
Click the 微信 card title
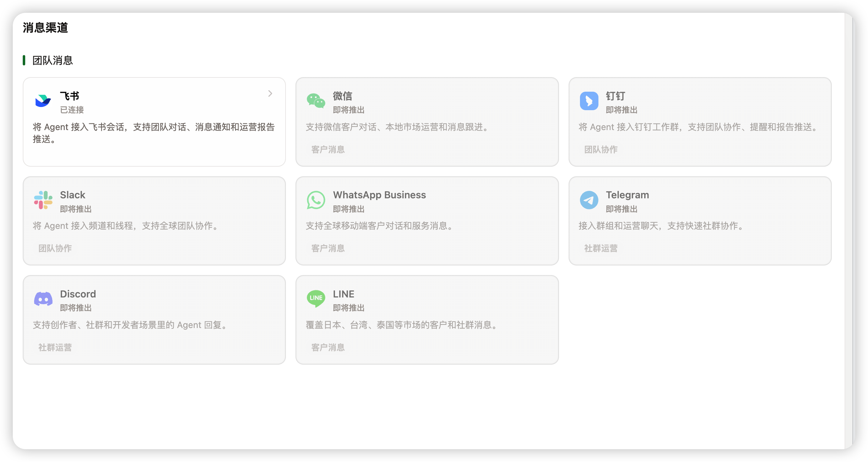[342, 96]
